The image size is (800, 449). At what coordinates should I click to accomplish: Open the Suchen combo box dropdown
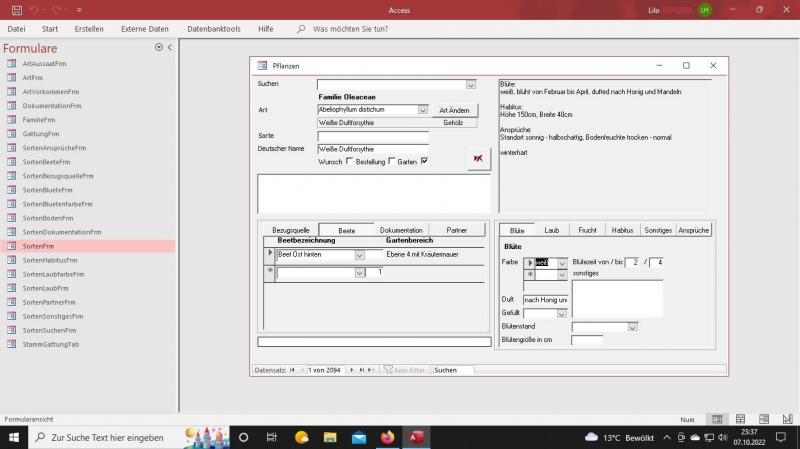471,85
